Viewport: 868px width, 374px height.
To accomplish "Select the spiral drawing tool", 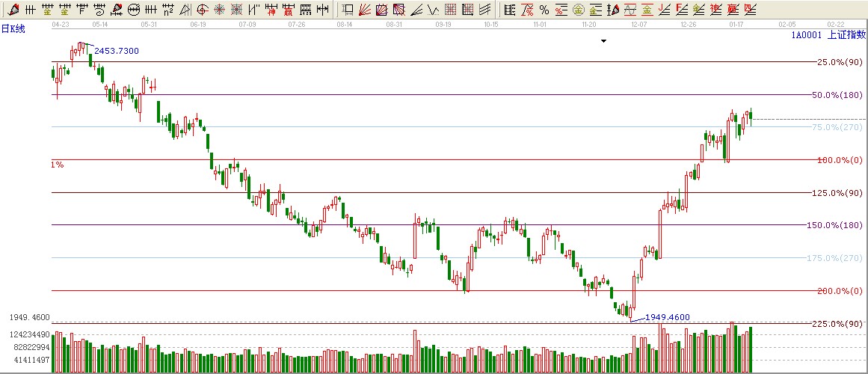I will click(99, 10).
